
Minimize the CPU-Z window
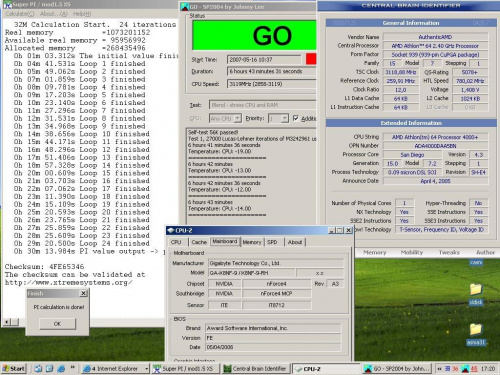coord(331,230)
